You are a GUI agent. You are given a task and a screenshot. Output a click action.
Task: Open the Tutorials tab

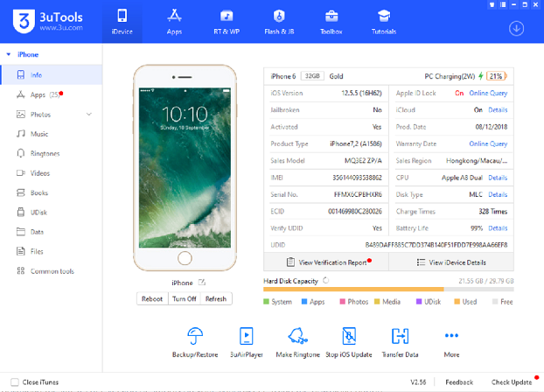coord(383,22)
